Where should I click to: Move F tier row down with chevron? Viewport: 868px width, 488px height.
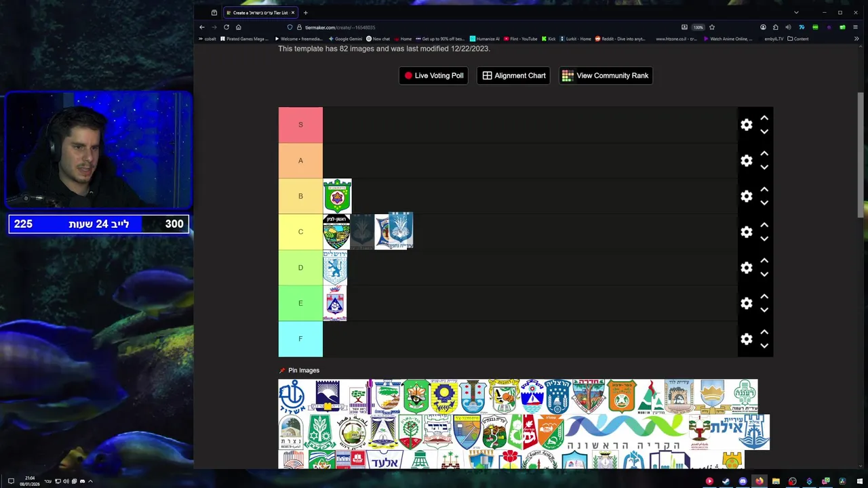click(x=764, y=346)
